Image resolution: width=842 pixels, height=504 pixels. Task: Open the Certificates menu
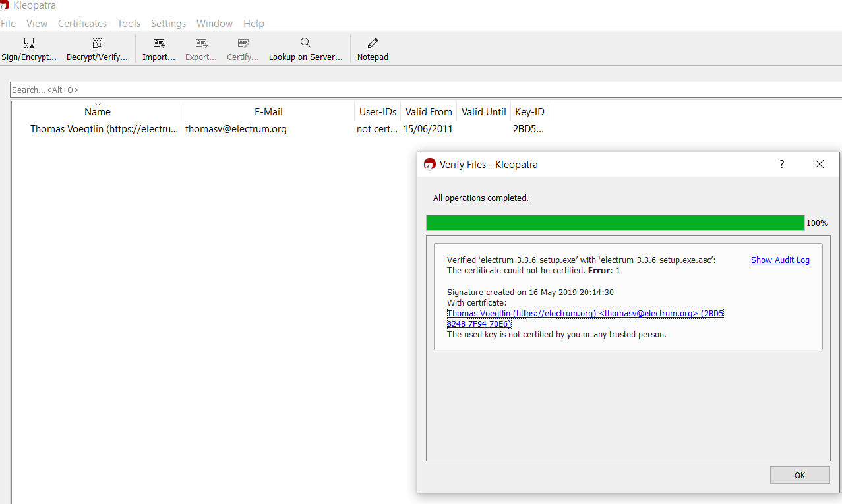[x=82, y=23]
